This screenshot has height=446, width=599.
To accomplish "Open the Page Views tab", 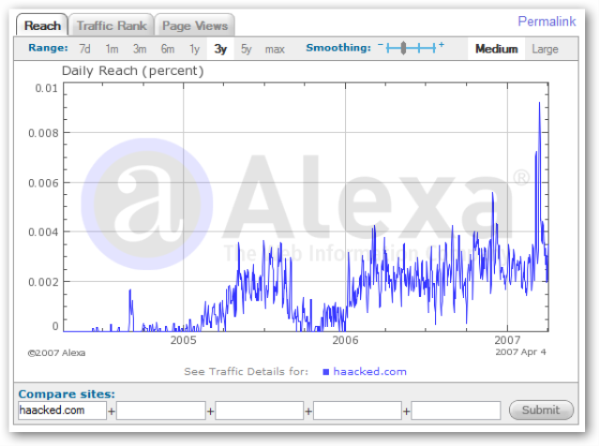I will (x=195, y=26).
